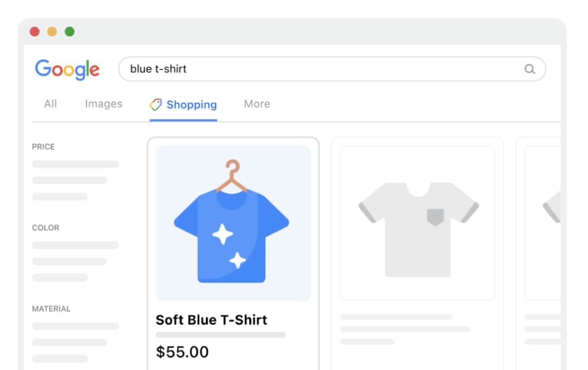
Task: Select first option under COLOR filter
Action: [75, 245]
